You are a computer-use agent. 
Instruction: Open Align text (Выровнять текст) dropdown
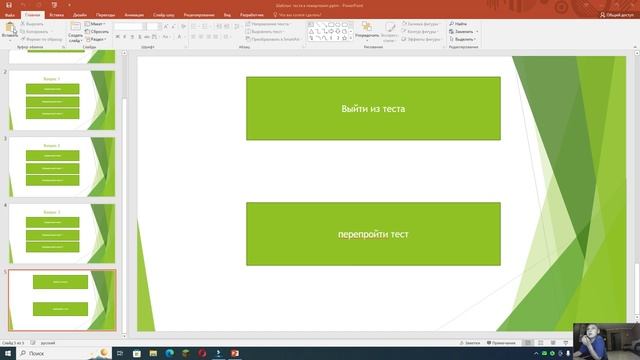(265, 31)
